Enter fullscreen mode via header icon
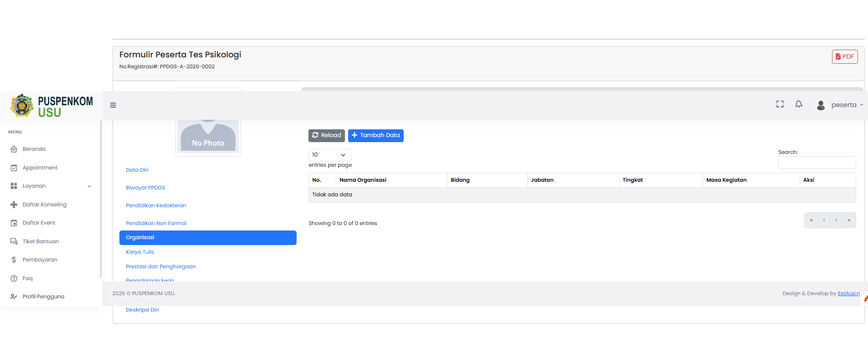 pos(780,104)
